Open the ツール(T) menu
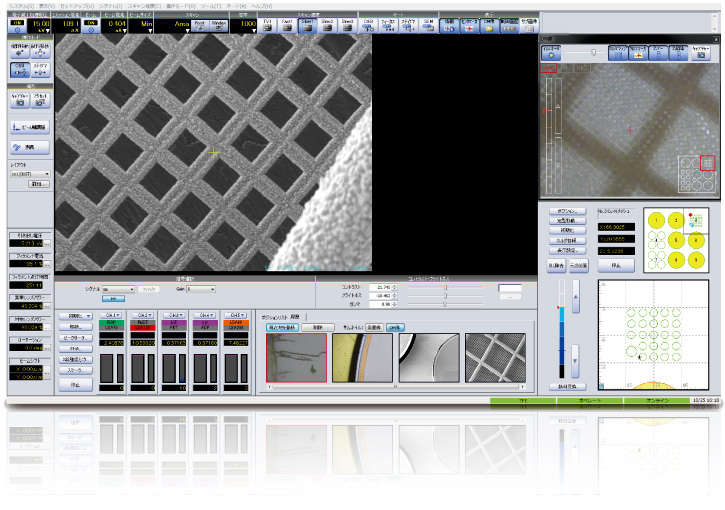 213,5
